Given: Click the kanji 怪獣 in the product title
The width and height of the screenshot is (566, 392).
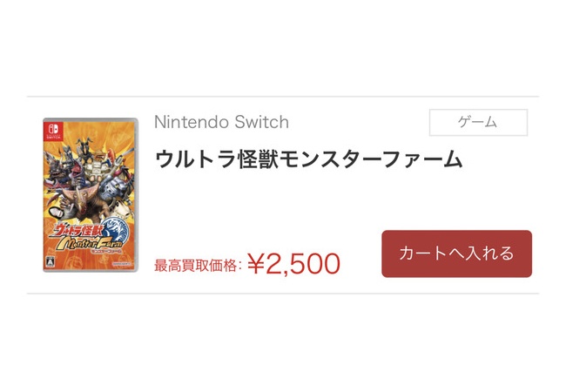Looking at the screenshot, I should click(258, 159).
